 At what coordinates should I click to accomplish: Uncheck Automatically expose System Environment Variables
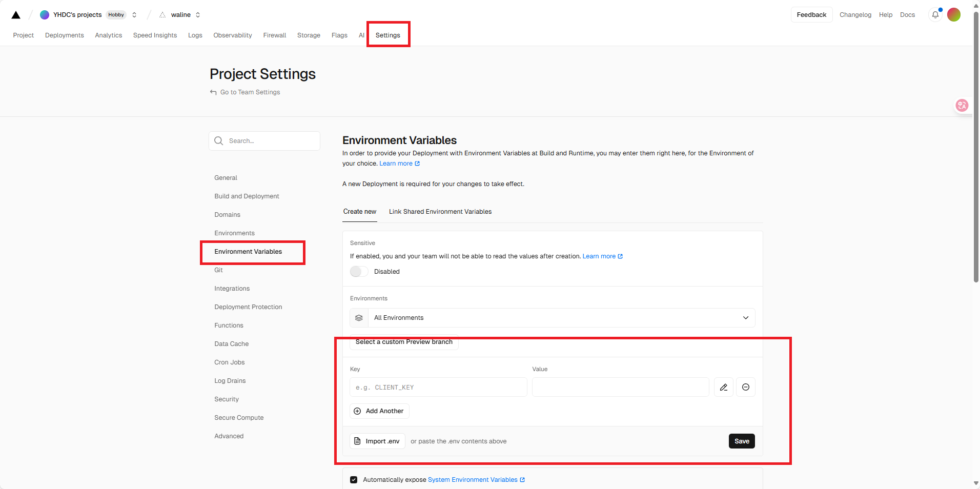click(354, 480)
